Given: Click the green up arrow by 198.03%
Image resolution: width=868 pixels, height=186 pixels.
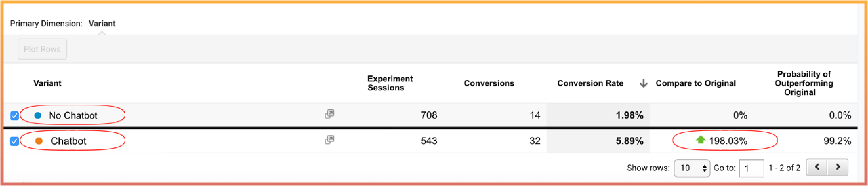Looking at the screenshot, I should (x=700, y=139).
